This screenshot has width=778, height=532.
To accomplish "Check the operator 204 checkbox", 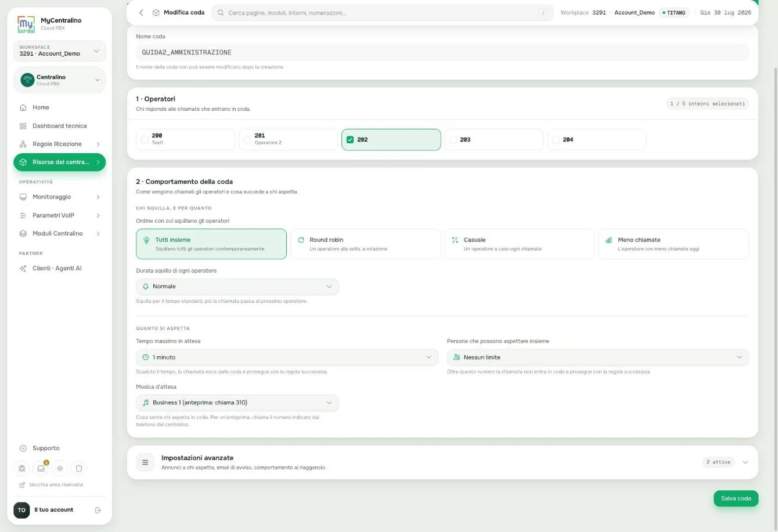I will point(556,140).
